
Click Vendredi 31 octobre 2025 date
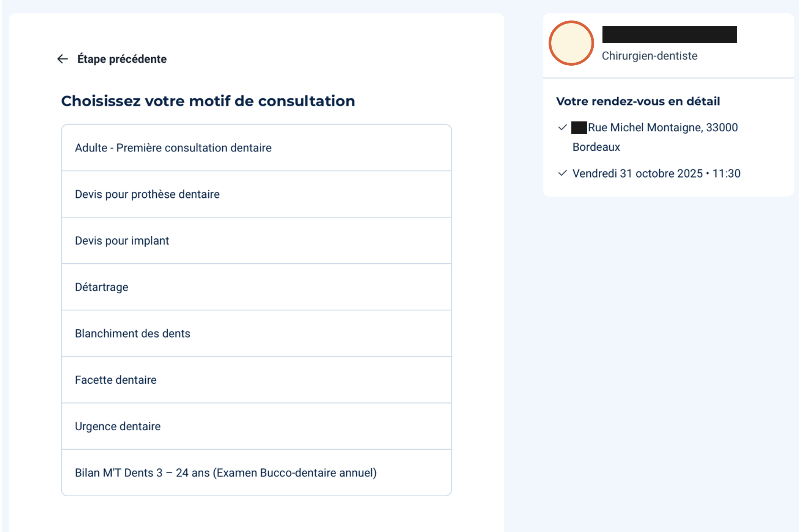637,173
